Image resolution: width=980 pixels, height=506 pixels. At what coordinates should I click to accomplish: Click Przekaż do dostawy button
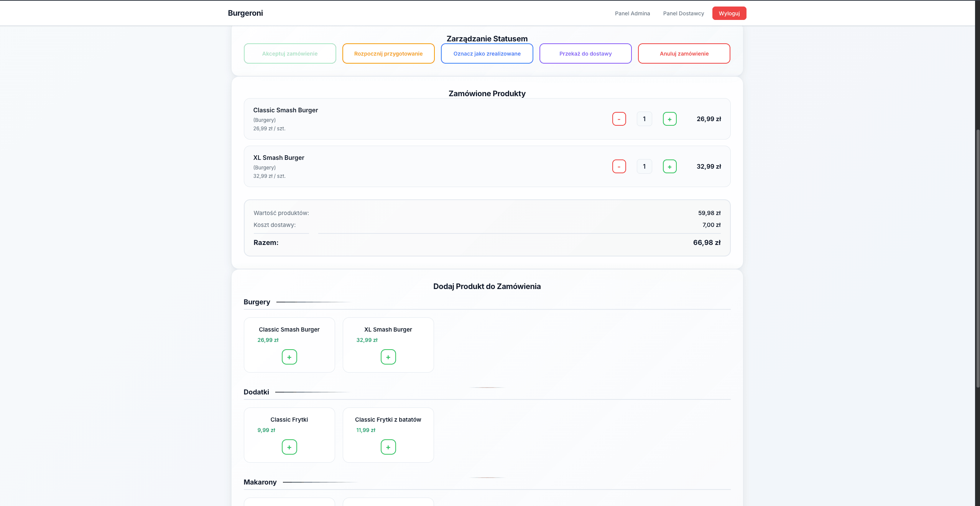point(585,54)
